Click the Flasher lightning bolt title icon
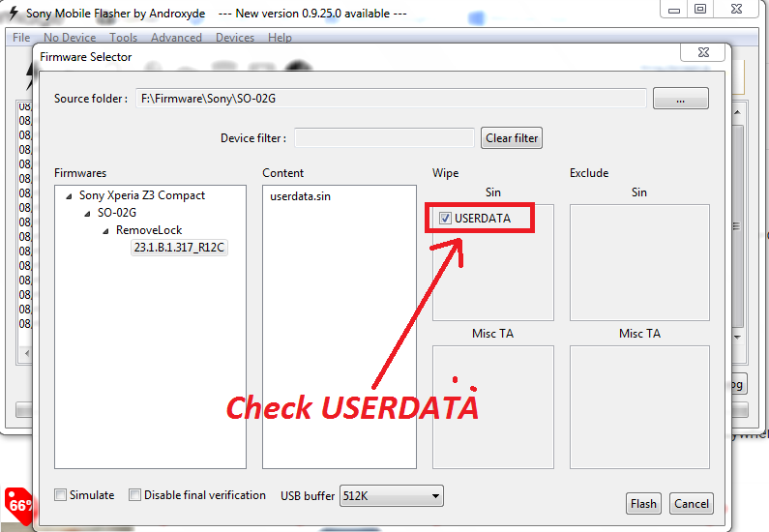This screenshot has width=769, height=532. [14, 14]
